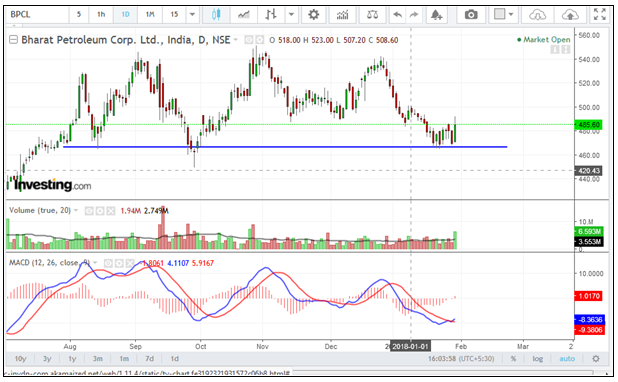Set date range to 3m
618x382 pixels.
pos(97,359)
